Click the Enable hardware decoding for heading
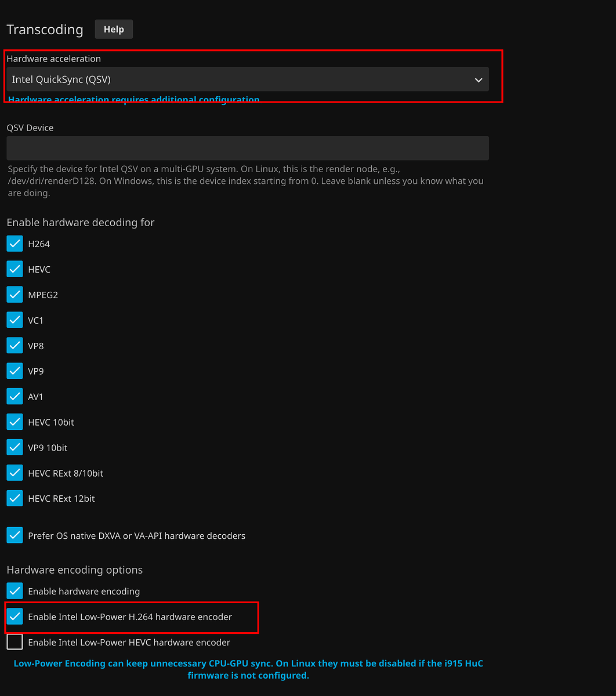Viewport: 616px width, 696px height. (x=81, y=222)
